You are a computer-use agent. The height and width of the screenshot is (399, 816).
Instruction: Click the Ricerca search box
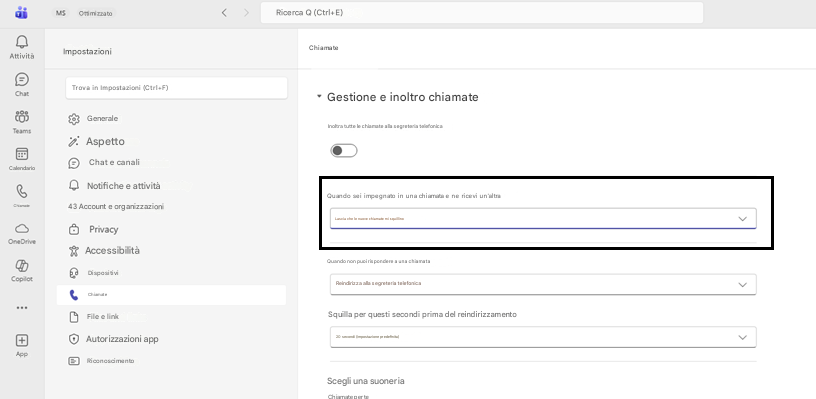pyautogui.click(x=482, y=12)
